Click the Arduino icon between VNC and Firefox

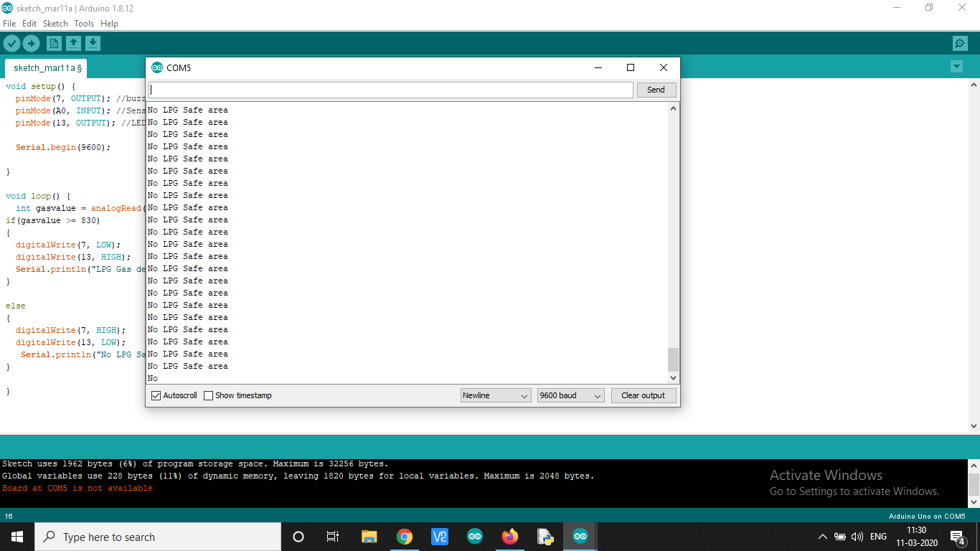coord(475,537)
